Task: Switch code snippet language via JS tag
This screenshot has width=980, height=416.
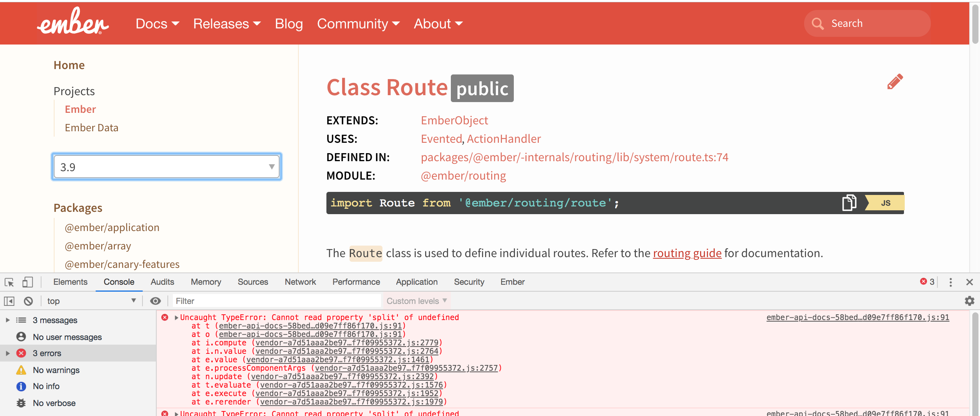Action: pyautogui.click(x=885, y=203)
